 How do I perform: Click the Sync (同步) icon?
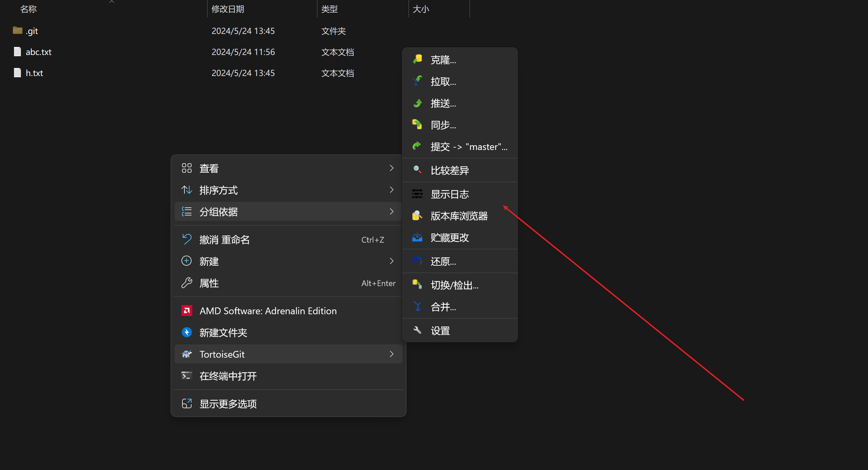(417, 125)
